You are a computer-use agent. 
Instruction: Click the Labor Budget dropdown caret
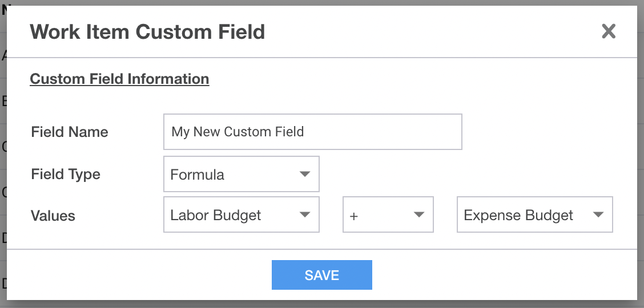tap(304, 214)
